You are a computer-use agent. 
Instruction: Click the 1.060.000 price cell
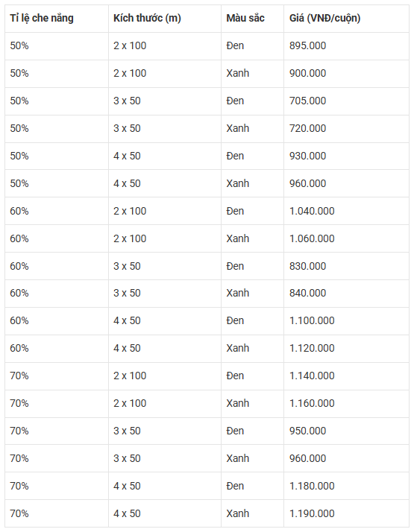coord(346,238)
